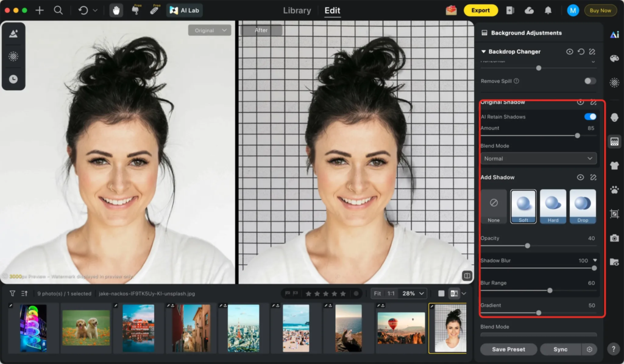Open the color palette panel

(614, 58)
